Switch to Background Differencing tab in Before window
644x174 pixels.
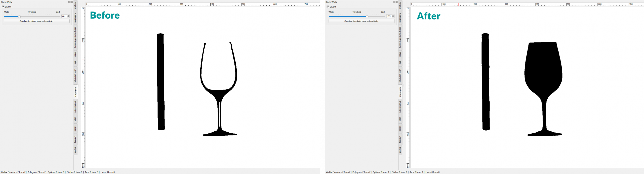(x=75, y=37)
